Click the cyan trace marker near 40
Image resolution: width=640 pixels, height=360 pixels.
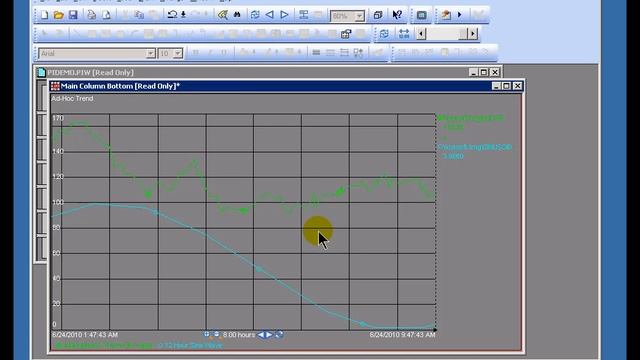coord(258,269)
